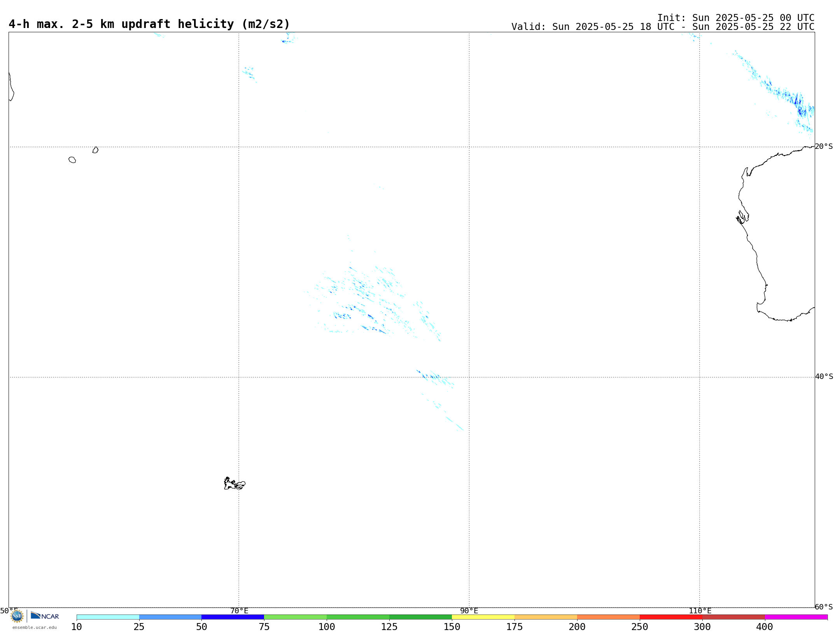Click the '20°S' latitude label
The height and width of the screenshot is (632, 840).
[x=824, y=147]
